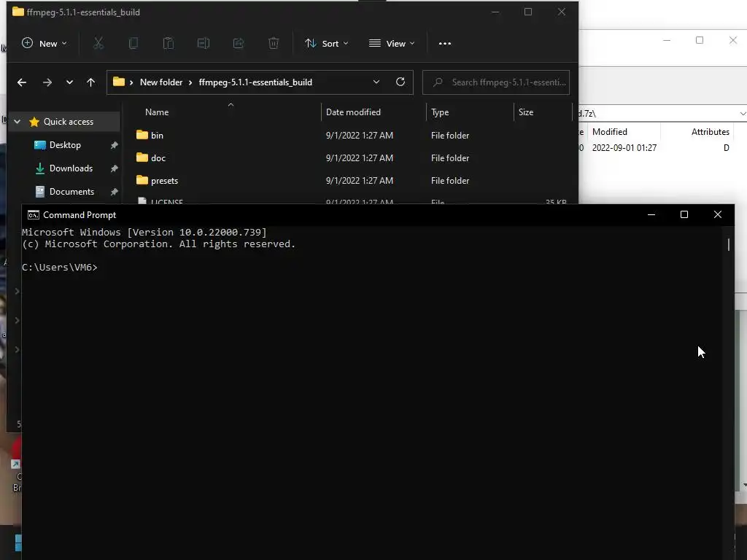The height and width of the screenshot is (560, 747).
Task: Open Desktop in the navigation pane
Action: 65,145
